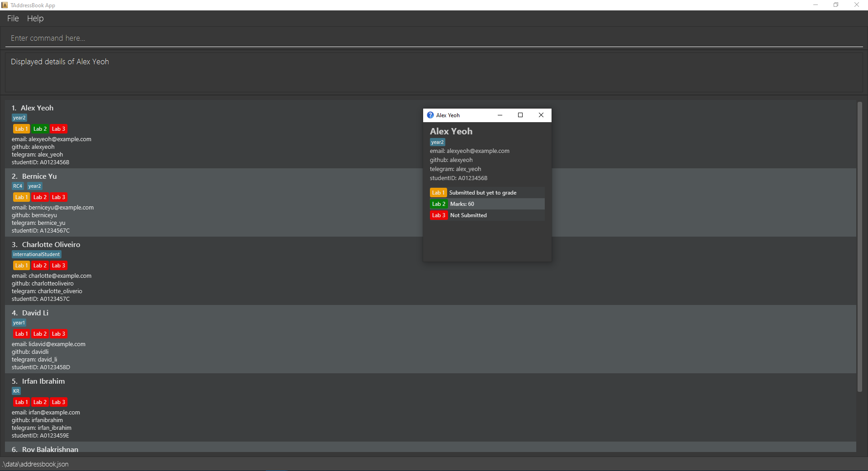
Task: Click the help question icon in the popup title bar
Action: coord(430,115)
